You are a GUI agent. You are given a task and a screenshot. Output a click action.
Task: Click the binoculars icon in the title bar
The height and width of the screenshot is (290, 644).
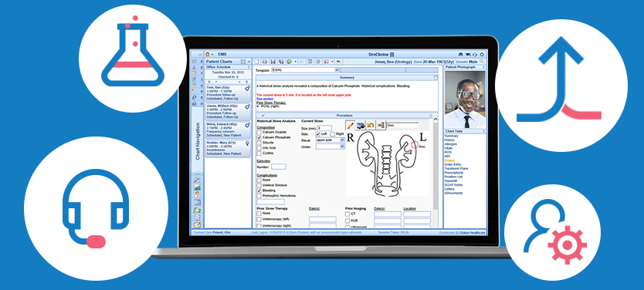(460, 54)
